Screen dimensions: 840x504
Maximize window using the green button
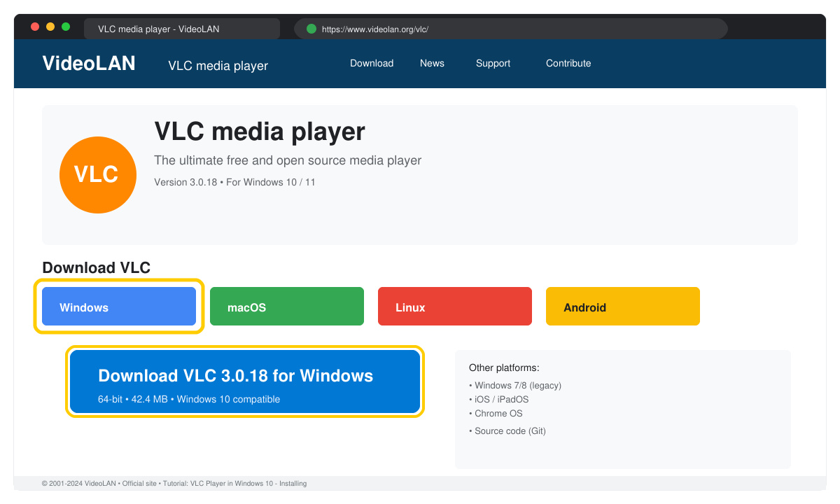pyautogui.click(x=66, y=27)
